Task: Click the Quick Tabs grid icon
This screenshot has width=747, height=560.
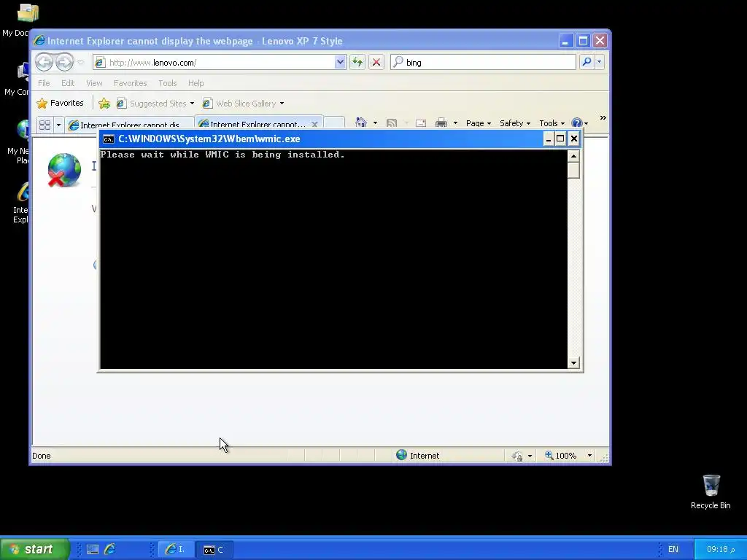Action: coord(44,125)
